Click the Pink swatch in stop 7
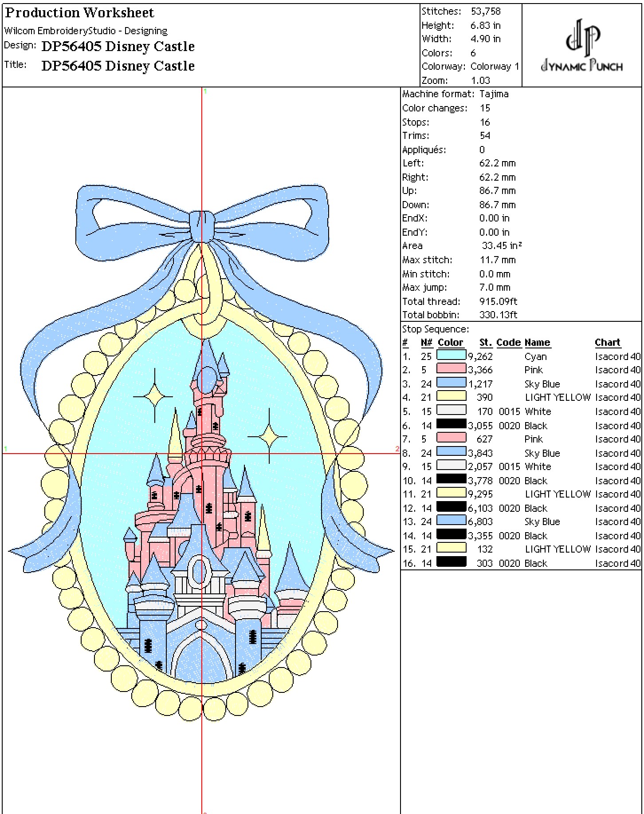Screen dimensions: 644x814 [451, 438]
